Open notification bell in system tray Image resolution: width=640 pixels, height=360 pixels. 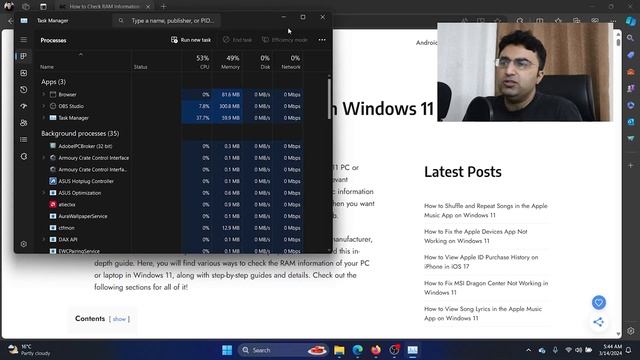point(629,350)
